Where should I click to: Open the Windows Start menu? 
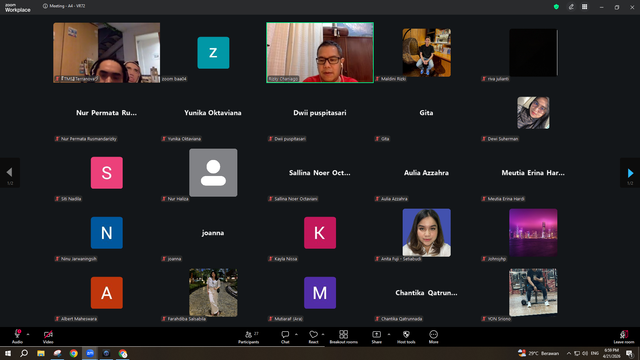[x=8, y=353]
